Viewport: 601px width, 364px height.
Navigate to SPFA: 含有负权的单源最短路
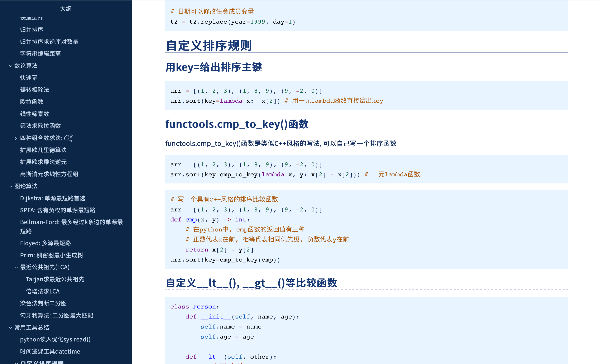[x=58, y=210]
